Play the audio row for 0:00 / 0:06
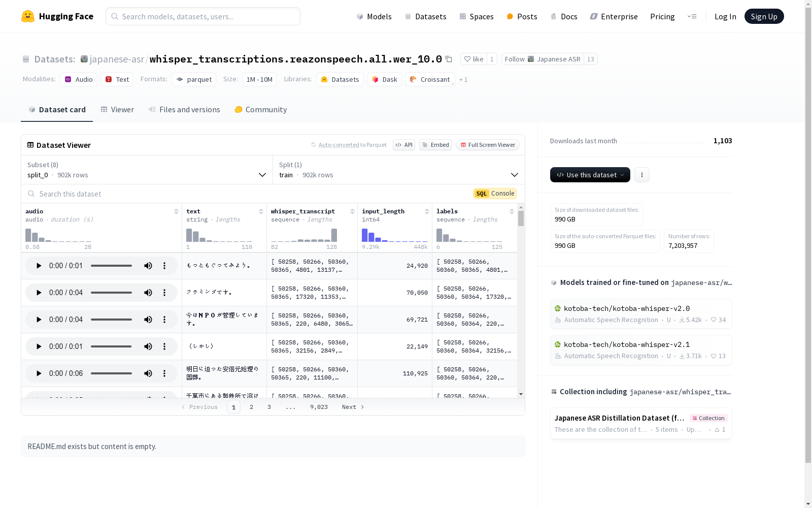Viewport: 812px width, 508px height. point(39,373)
